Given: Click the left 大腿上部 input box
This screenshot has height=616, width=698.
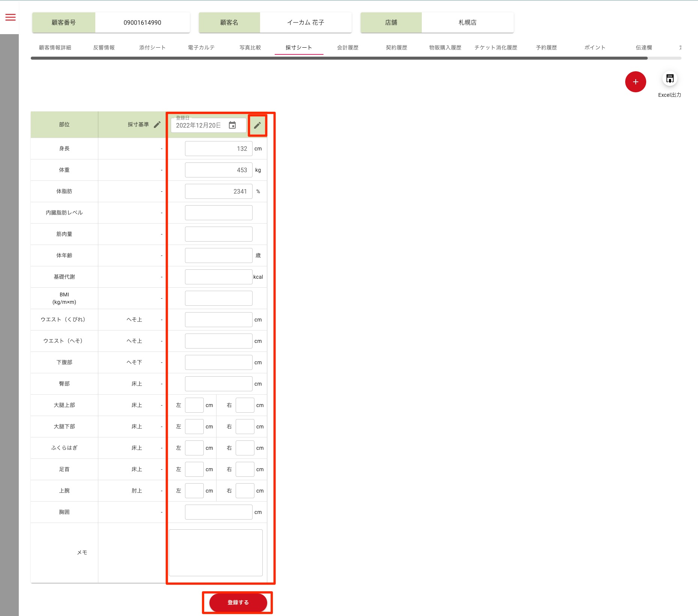Looking at the screenshot, I should (194, 405).
